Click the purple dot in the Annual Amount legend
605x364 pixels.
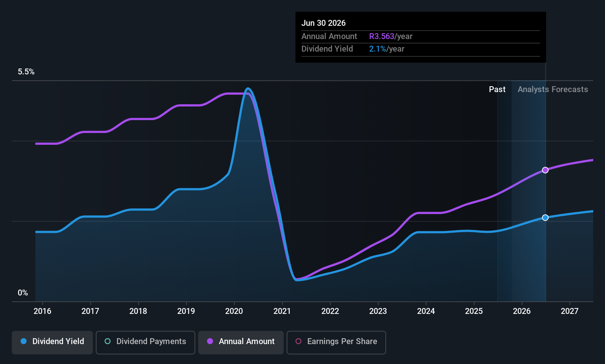[210, 342]
